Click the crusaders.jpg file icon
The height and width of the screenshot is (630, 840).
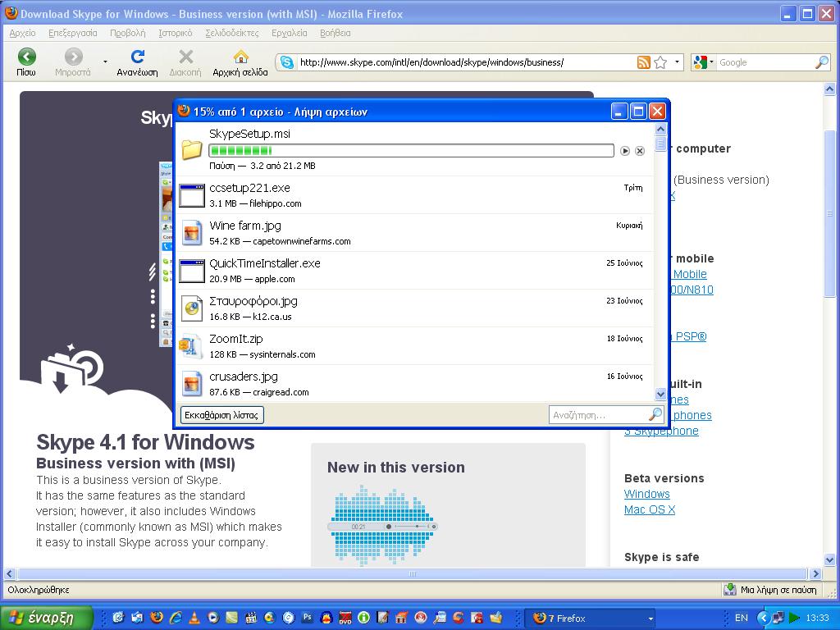click(x=192, y=384)
